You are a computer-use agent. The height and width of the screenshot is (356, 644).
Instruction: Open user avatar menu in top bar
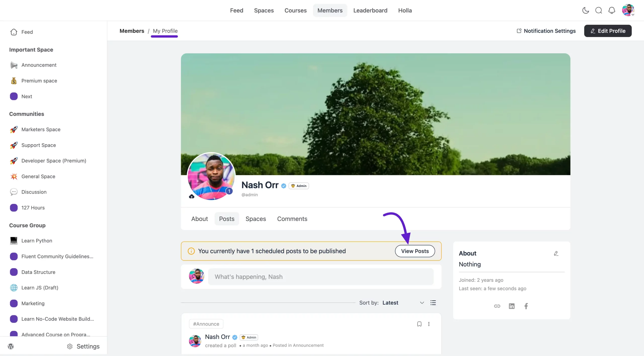point(628,10)
